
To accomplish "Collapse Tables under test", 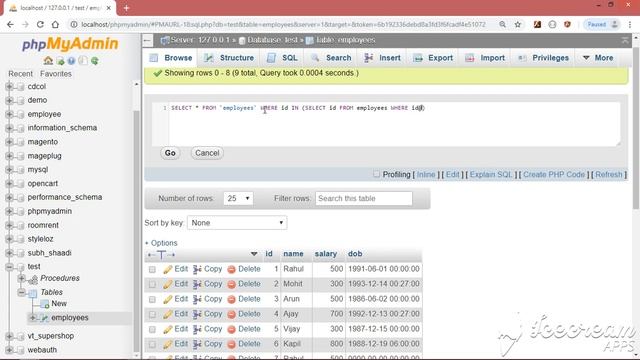I will point(21,292).
